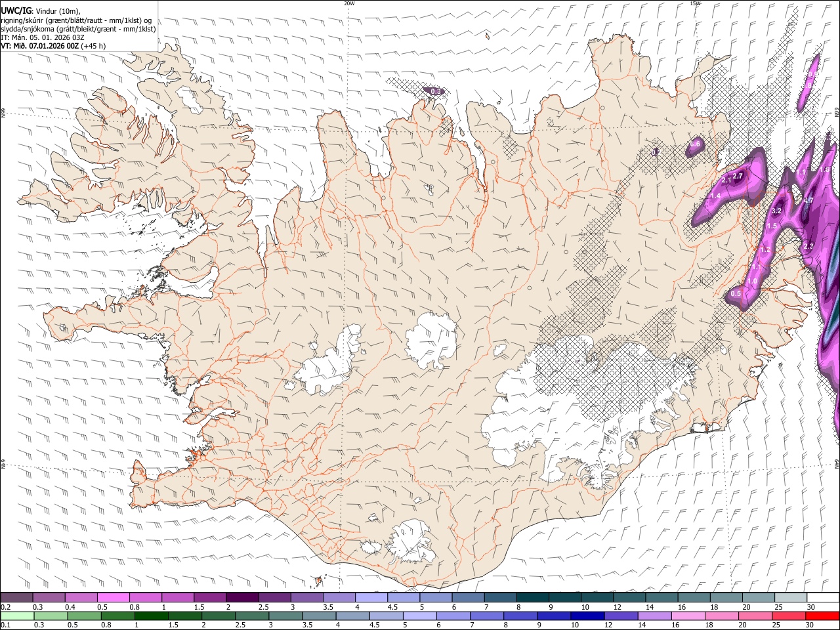The width and height of the screenshot is (840, 630).
Task: Select the dark green swatch above 1 in bottom legend
Action: pos(151,616)
